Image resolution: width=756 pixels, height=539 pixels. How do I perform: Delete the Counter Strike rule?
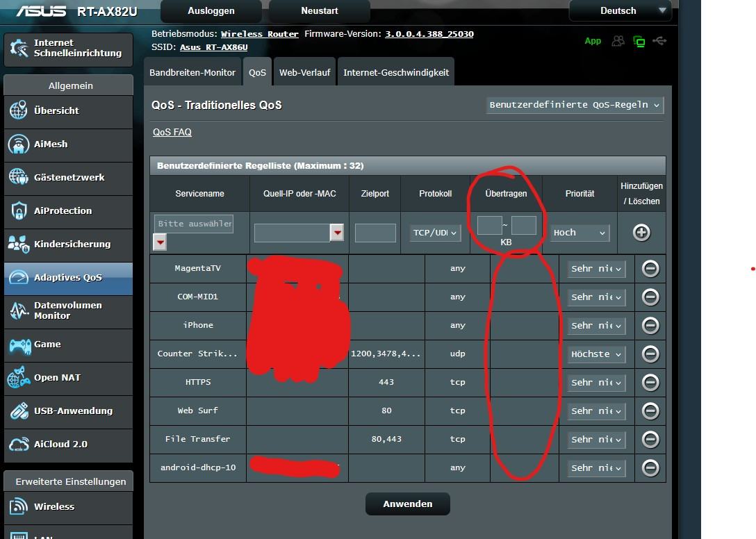pyautogui.click(x=650, y=354)
